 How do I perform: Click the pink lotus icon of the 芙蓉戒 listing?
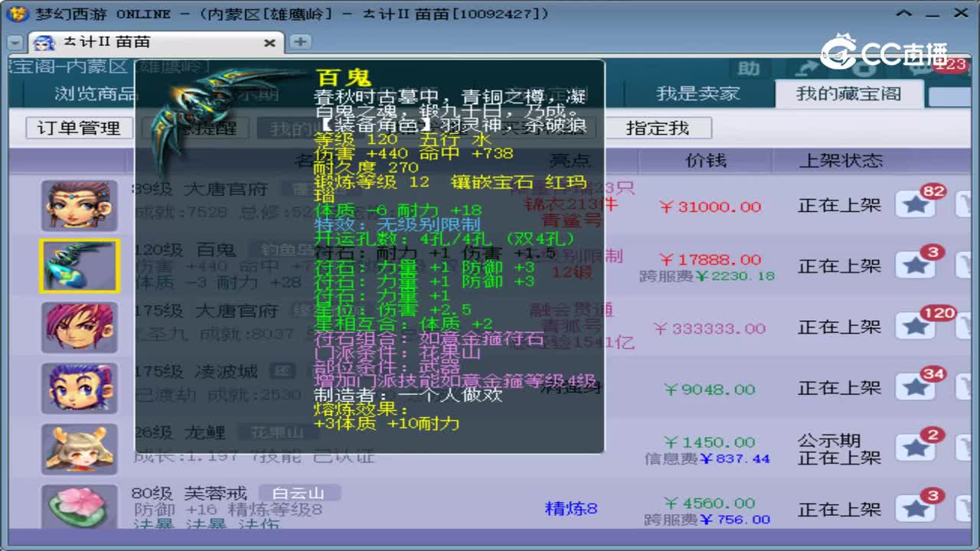point(79,507)
